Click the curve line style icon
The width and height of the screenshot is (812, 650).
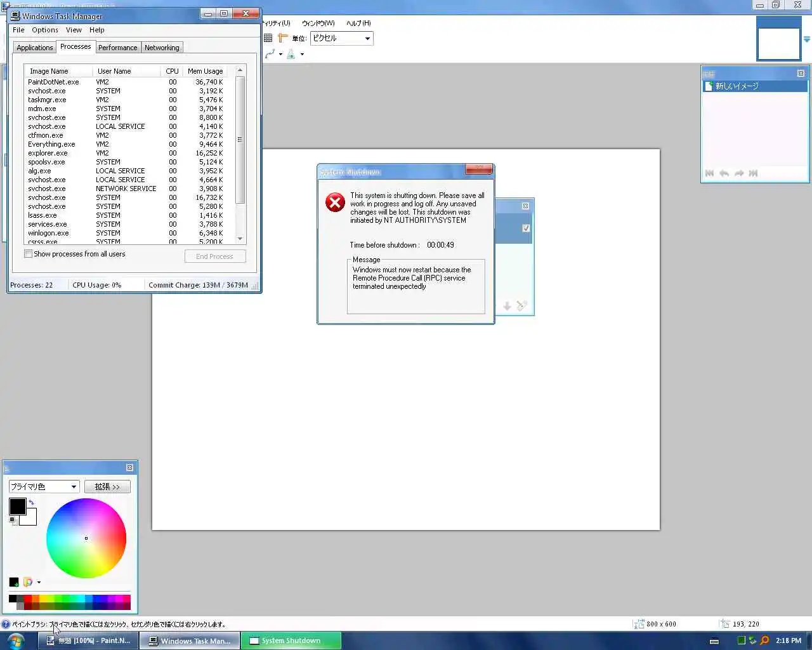(x=270, y=54)
